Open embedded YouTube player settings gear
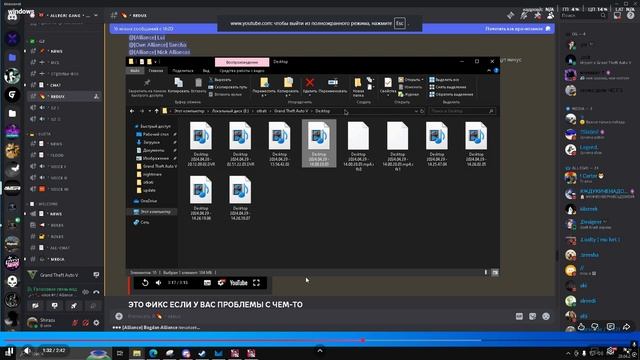The width and height of the screenshot is (640, 360). click(x=221, y=283)
